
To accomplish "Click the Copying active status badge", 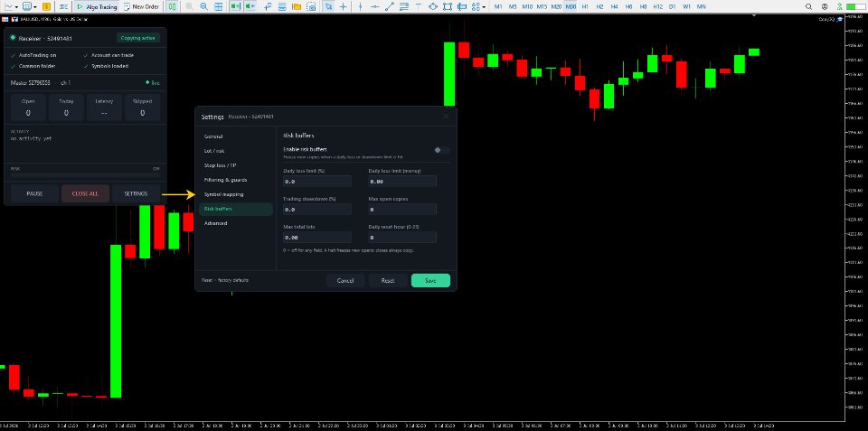I will coord(137,38).
